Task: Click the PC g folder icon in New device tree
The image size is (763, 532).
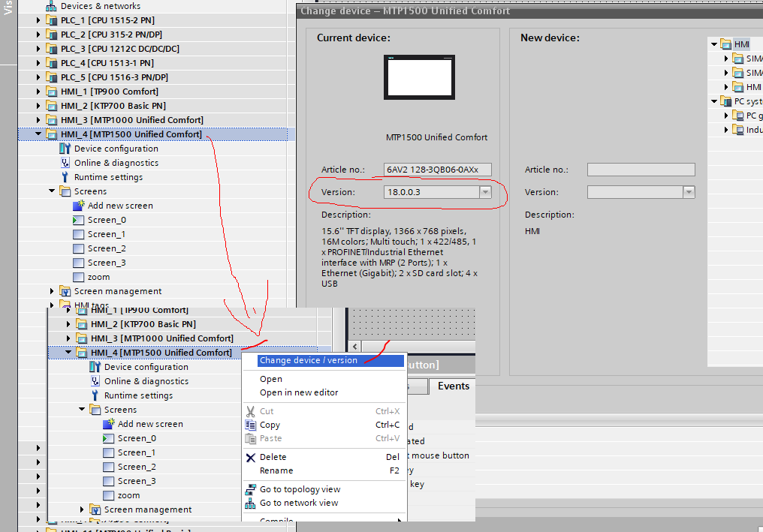Action: tap(738, 116)
